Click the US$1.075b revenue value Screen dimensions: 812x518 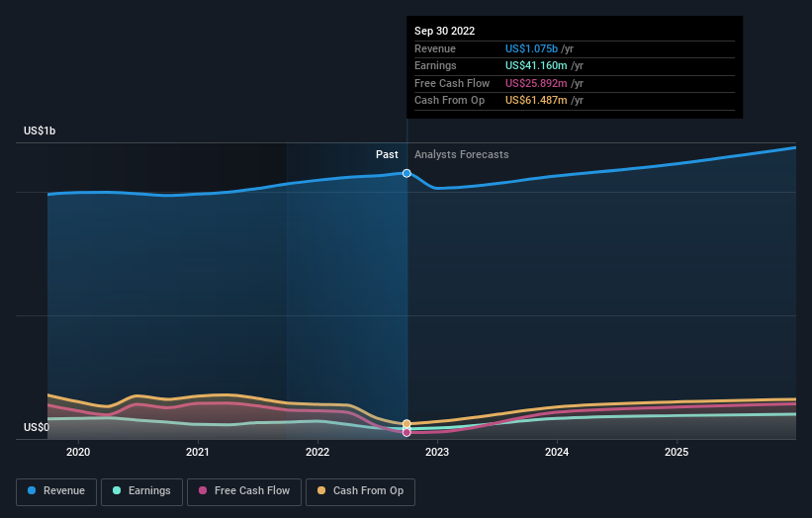point(531,48)
